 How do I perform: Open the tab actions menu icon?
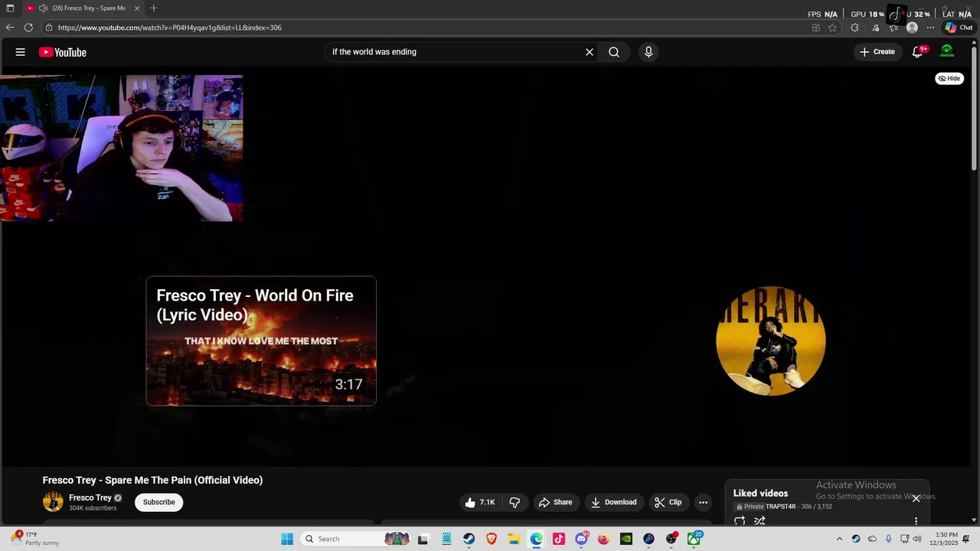coord(10,8)
